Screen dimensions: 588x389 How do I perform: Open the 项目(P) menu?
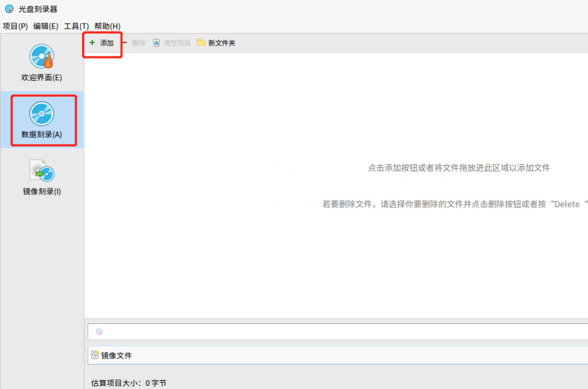15,26
